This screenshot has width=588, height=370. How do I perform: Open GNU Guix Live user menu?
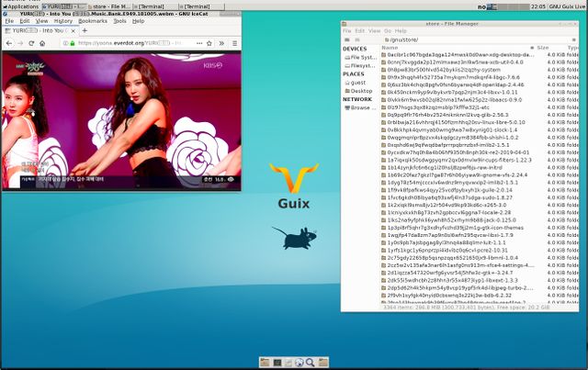568,6
